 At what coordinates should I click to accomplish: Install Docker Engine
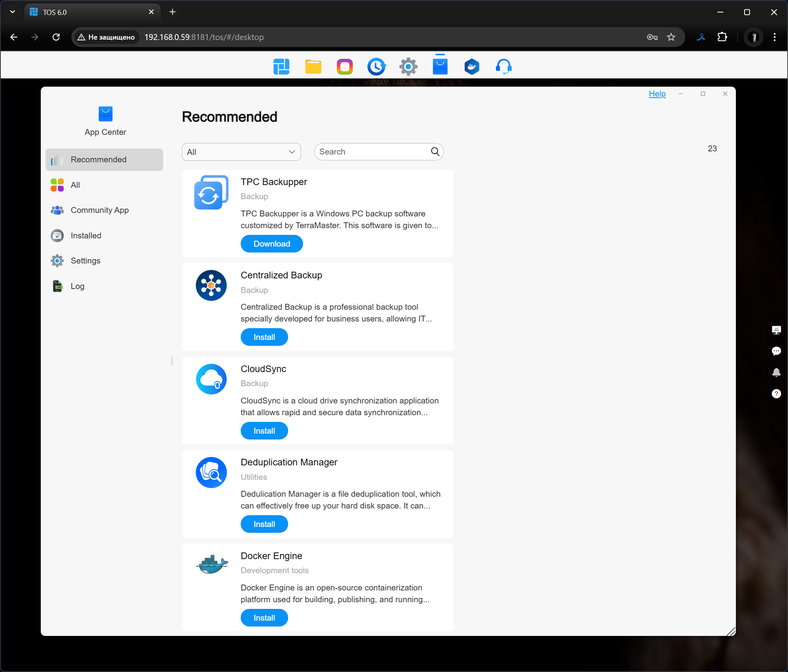pos(264,618)
